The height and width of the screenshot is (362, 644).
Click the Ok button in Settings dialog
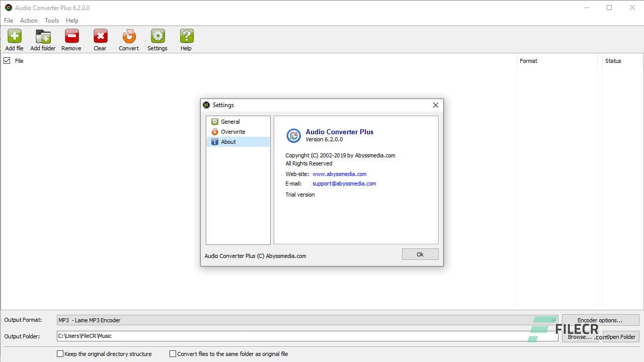click(x=420, y=254)
